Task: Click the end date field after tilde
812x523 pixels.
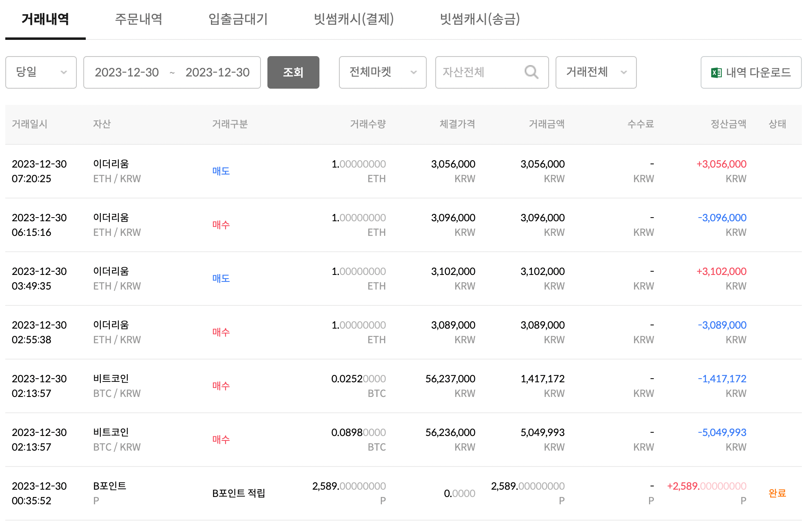Action: (217, 72)
